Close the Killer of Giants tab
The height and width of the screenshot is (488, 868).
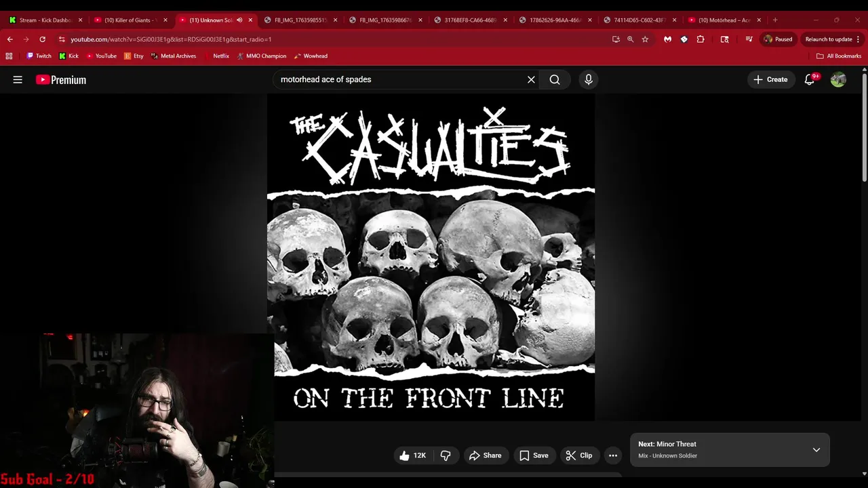coord(165,20)
